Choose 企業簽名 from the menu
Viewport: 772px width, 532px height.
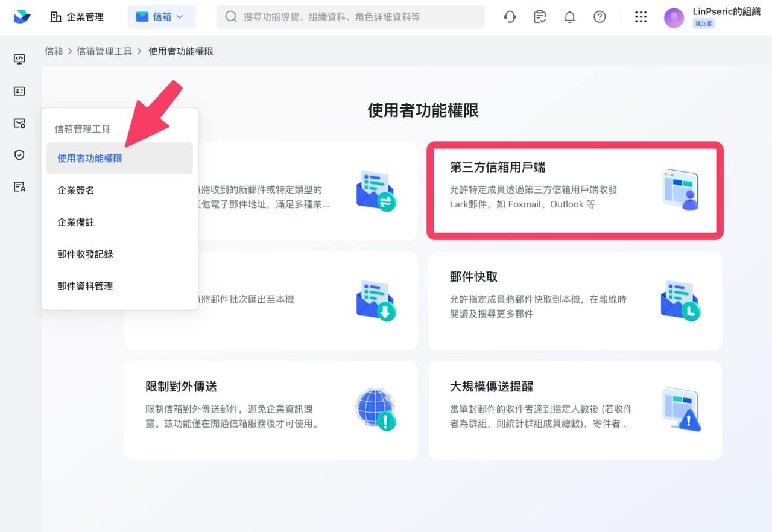(x=76, y=191)
